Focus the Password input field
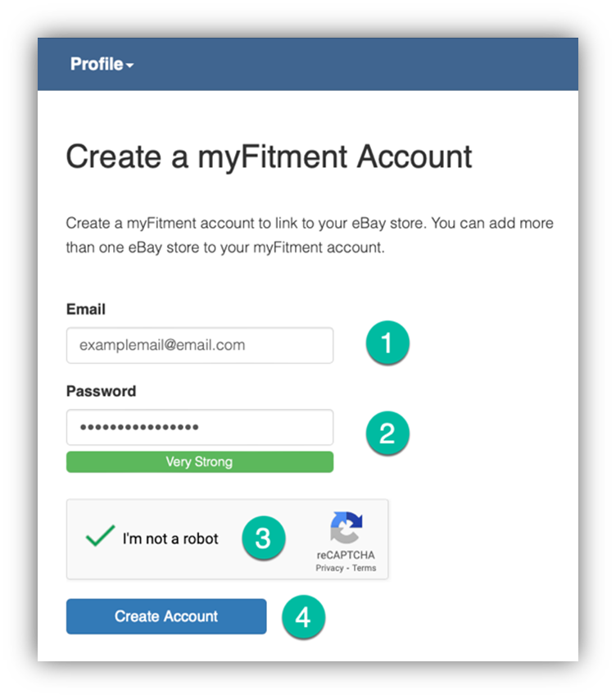 [x=200, y=427]
